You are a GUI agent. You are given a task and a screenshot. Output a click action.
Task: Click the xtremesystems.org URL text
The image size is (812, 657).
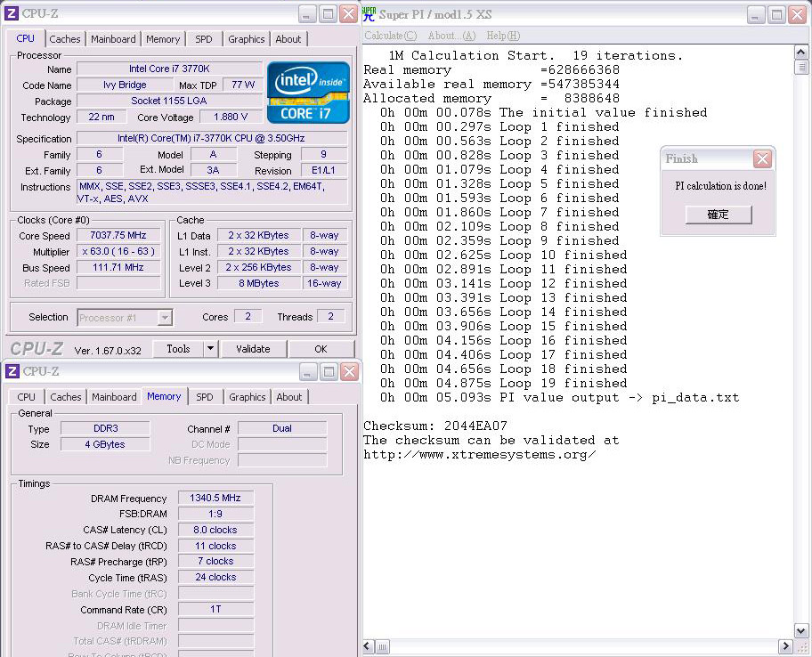480,454
